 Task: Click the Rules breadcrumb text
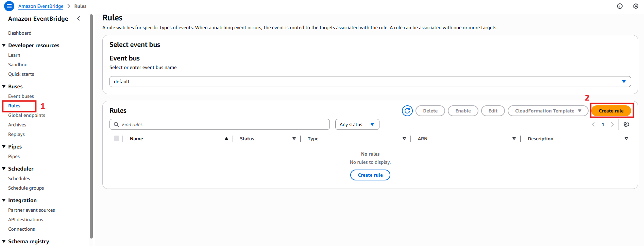pos(80,6)
